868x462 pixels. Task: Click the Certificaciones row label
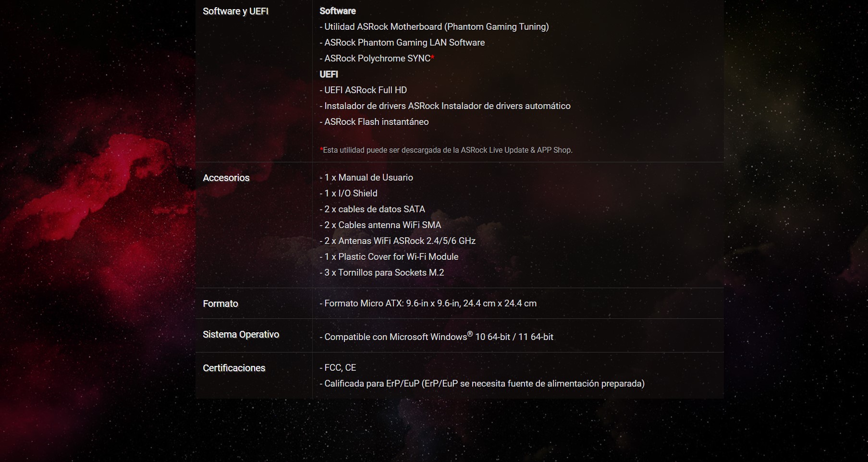(234, 368)
